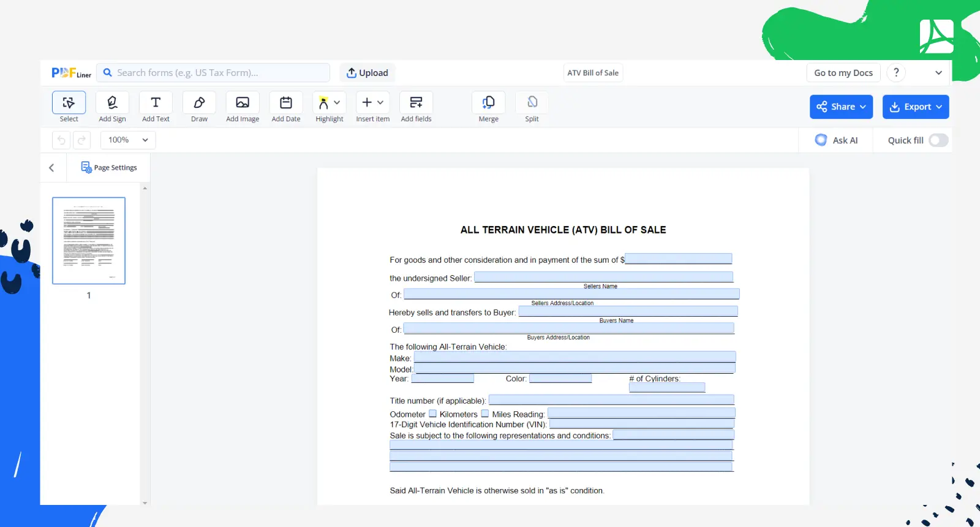The height and width of the screenshot is (527, 980).
Task: Click the Sellers Address field
Action: 571,294
